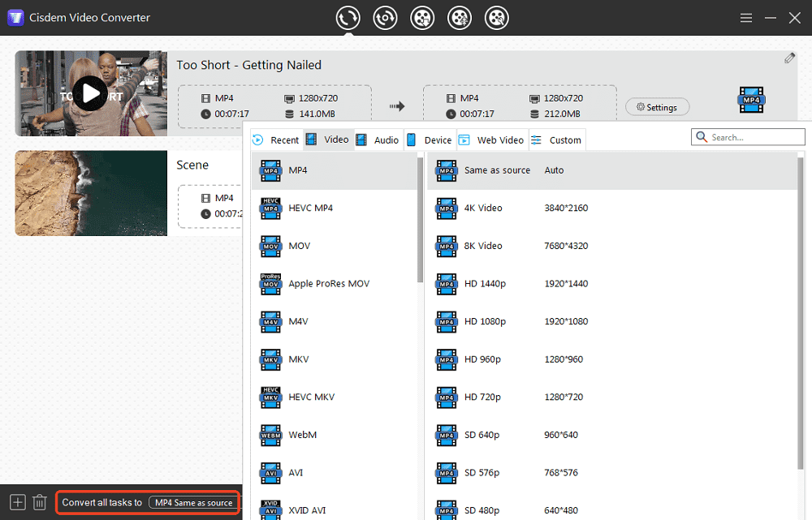Select the Scene video thumbnail

[91, 193]
